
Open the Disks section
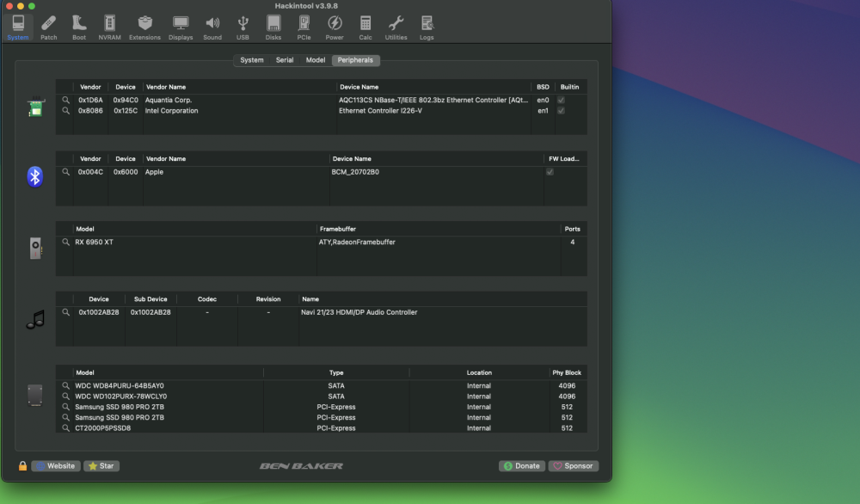(273, 28)
